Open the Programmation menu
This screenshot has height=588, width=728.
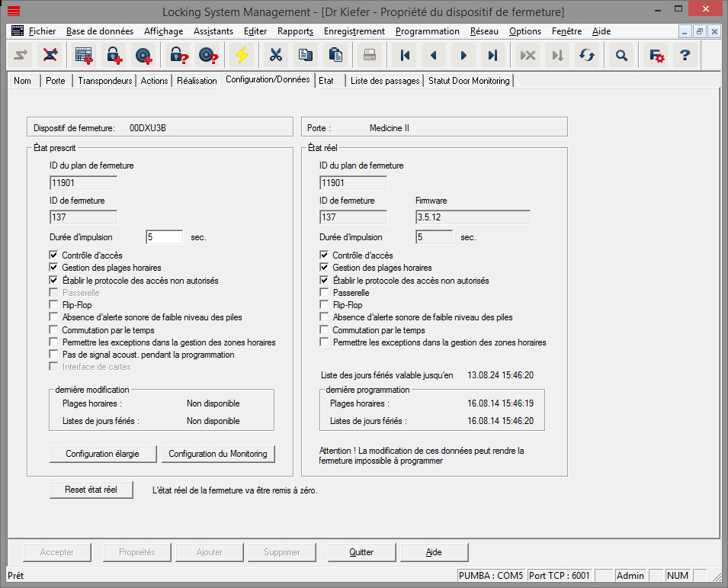tap(427, 31)
